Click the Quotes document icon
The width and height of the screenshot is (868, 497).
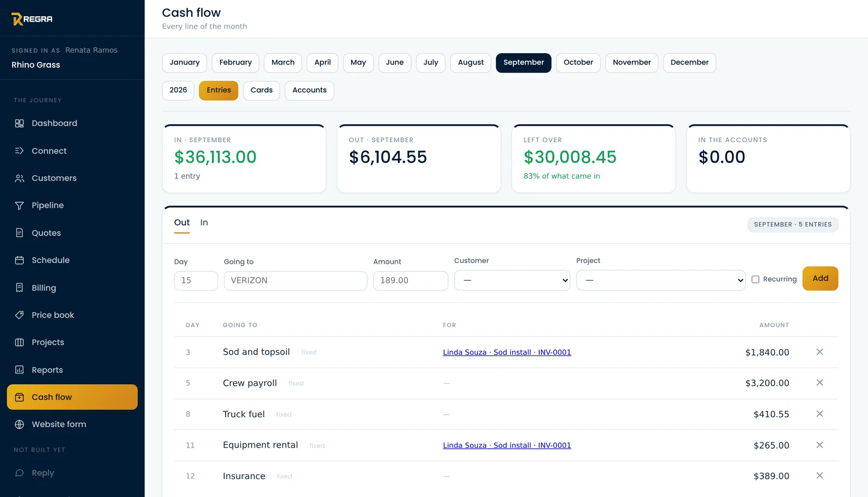pyautogui.click(x=20, y=233)
